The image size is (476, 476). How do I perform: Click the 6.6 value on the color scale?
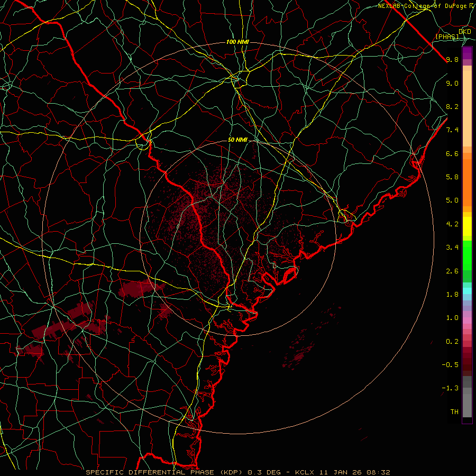tap(452, 153)
